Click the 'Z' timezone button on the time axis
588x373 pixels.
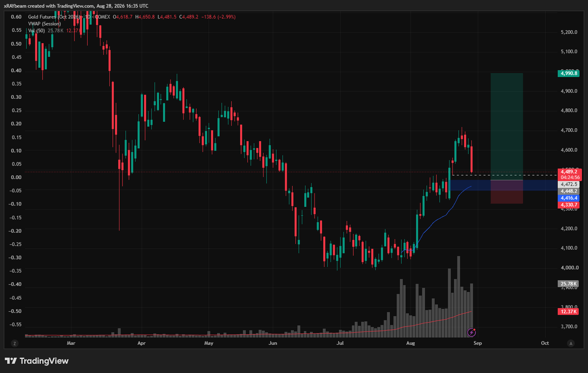[15, 344]
